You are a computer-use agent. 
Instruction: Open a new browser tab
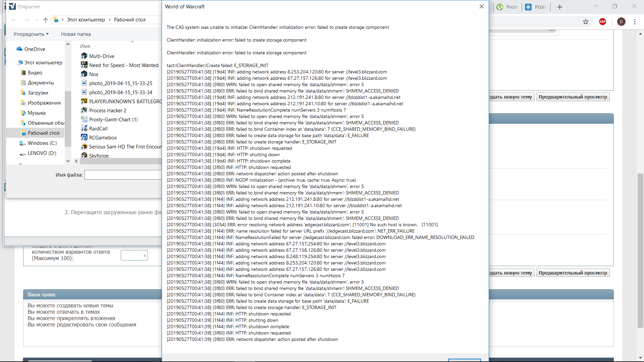pyautogui.click(x=559, y=7)
